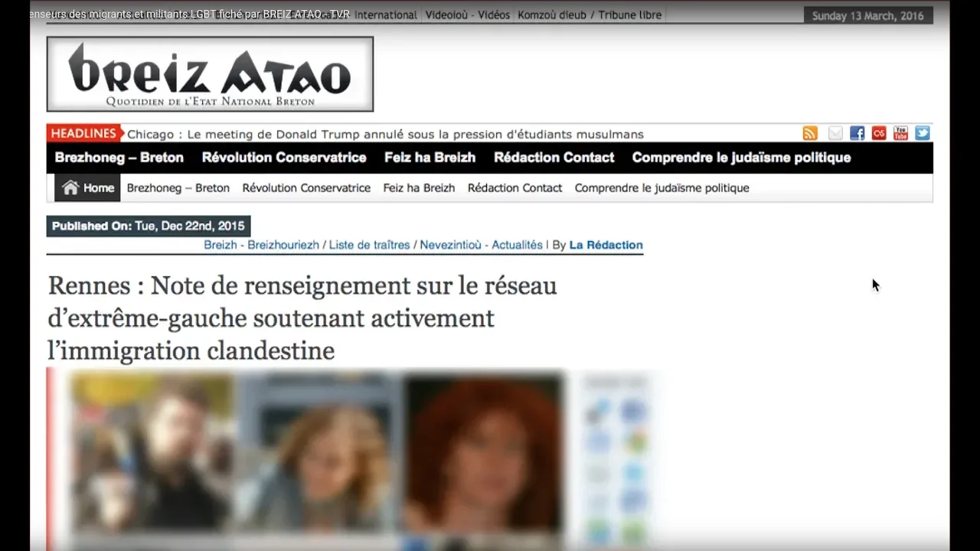980x551 pixels.
Task: Open Rédaction Contact in black menu bar
Action: pos(554,158)
